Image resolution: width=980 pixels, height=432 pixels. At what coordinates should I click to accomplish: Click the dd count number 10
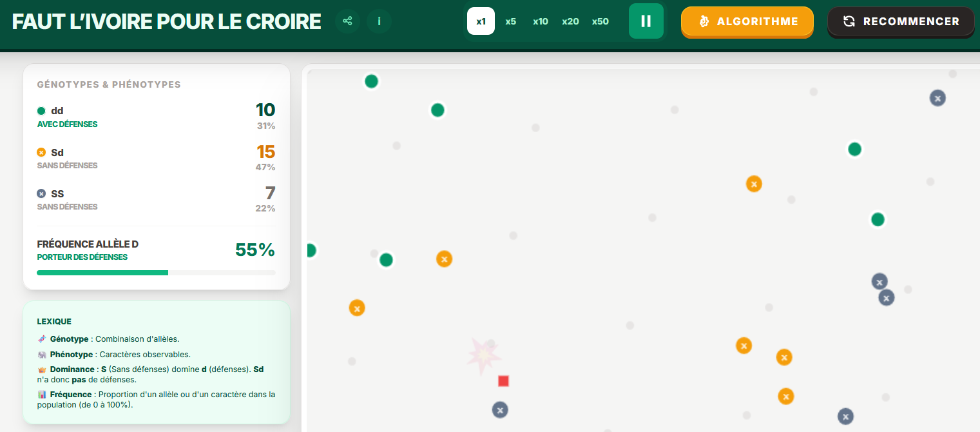click(265, 110)
